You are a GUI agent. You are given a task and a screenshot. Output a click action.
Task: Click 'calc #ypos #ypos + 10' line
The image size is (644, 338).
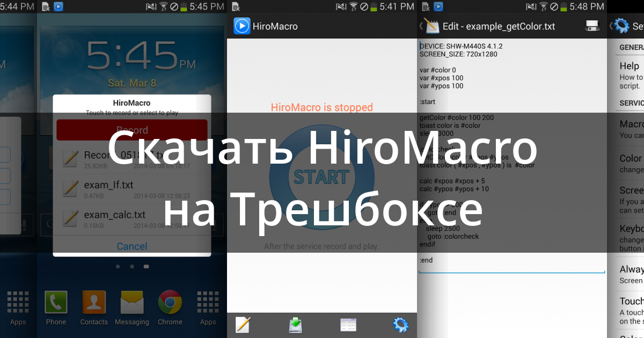pyautogui.click(x=454, y=189)
